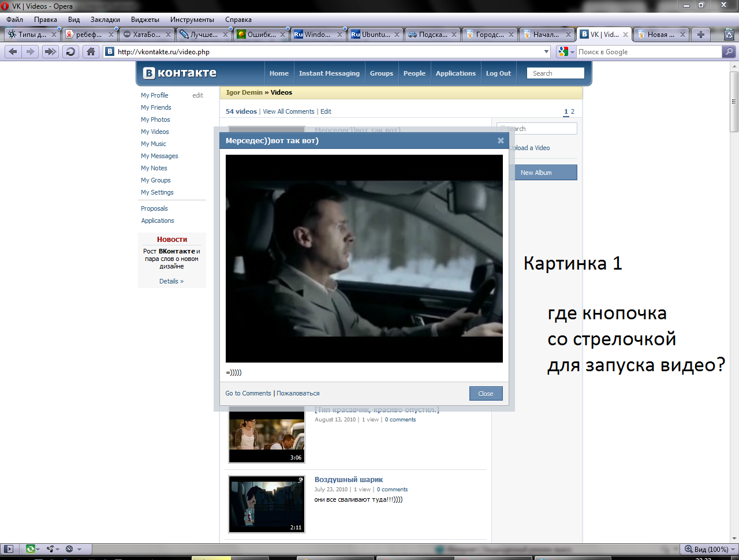739x560 pixels.
Task: Expand the Opera Turbo dropdown arrow
Action: tap(79, 549)
